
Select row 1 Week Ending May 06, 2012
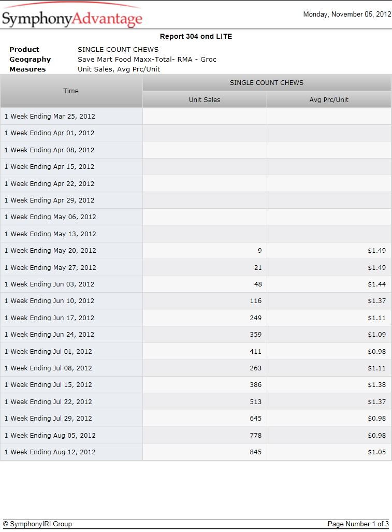[196, 217]
